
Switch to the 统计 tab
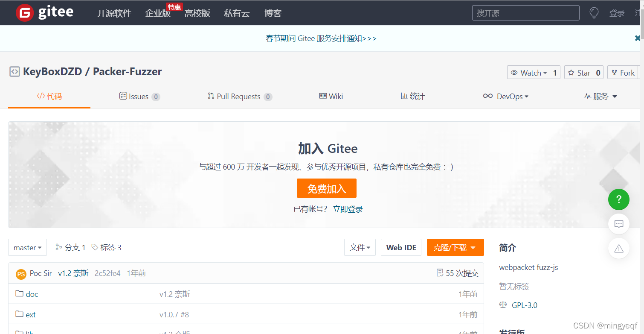(412, 96)
